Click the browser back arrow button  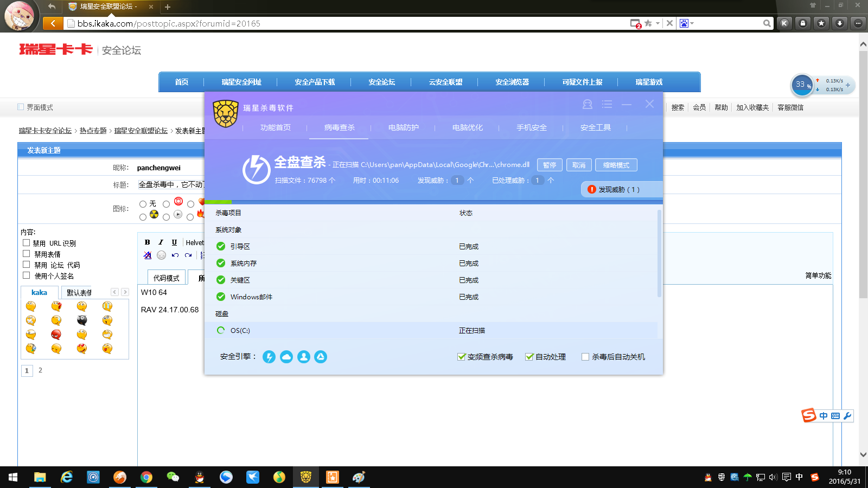pyautogui.click(x=53, y=23)
